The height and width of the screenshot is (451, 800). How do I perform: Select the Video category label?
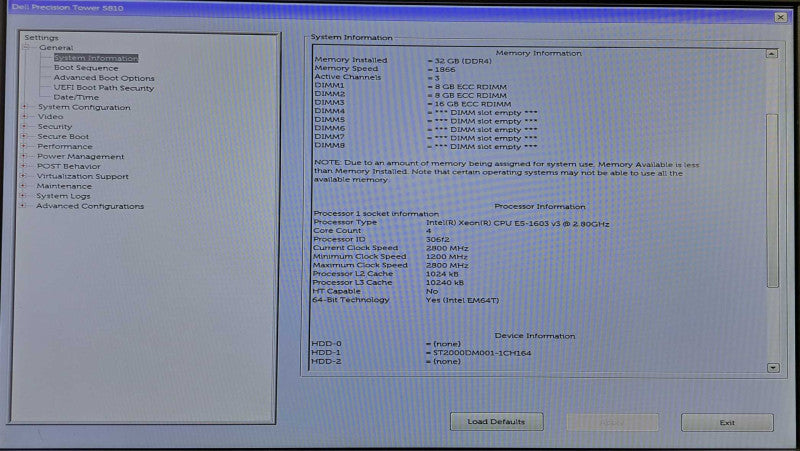point(51,116)
